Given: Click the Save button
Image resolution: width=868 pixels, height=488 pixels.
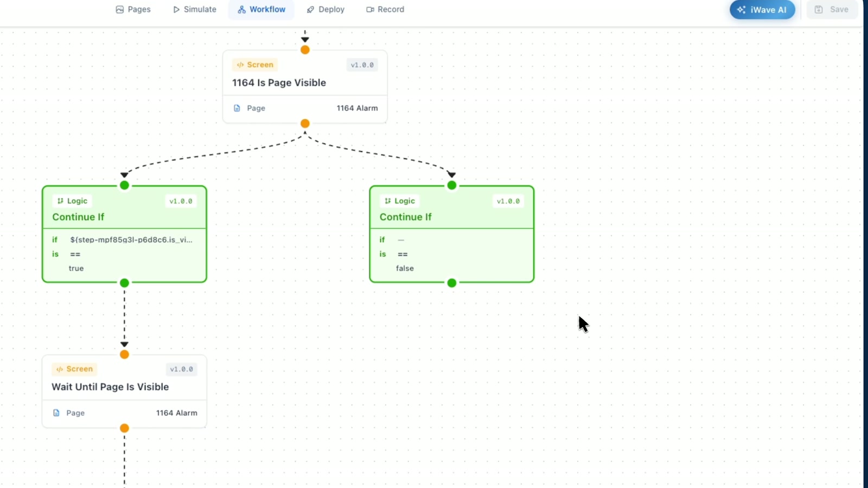Looking at the screenshot, I should pos(832,9).
